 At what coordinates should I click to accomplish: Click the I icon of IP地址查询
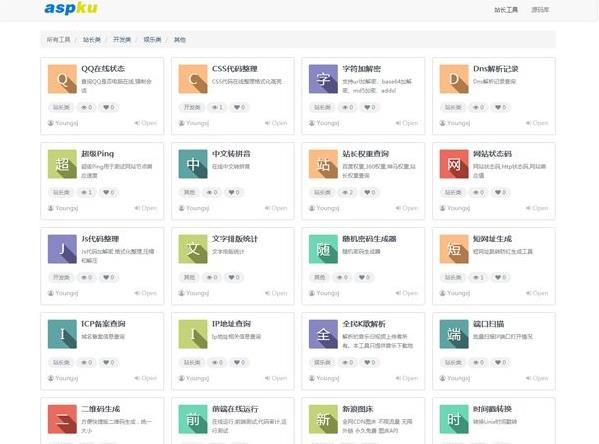pos(193,334)
